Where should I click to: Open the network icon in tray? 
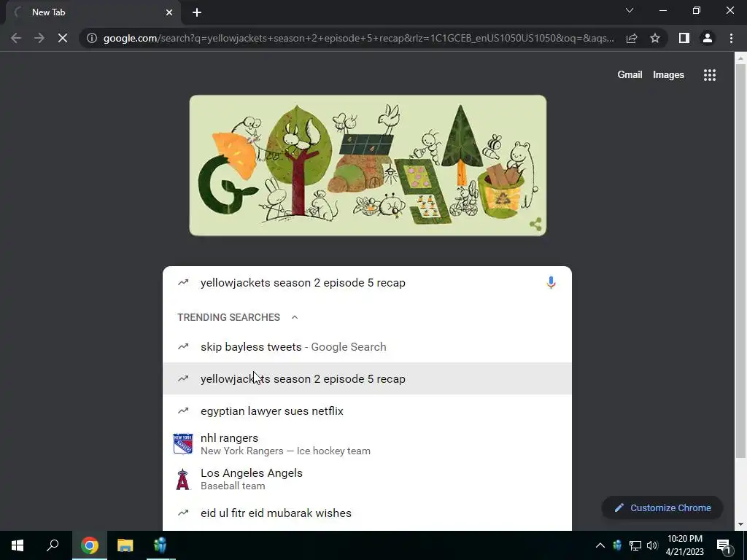click(x=635, y=545)
